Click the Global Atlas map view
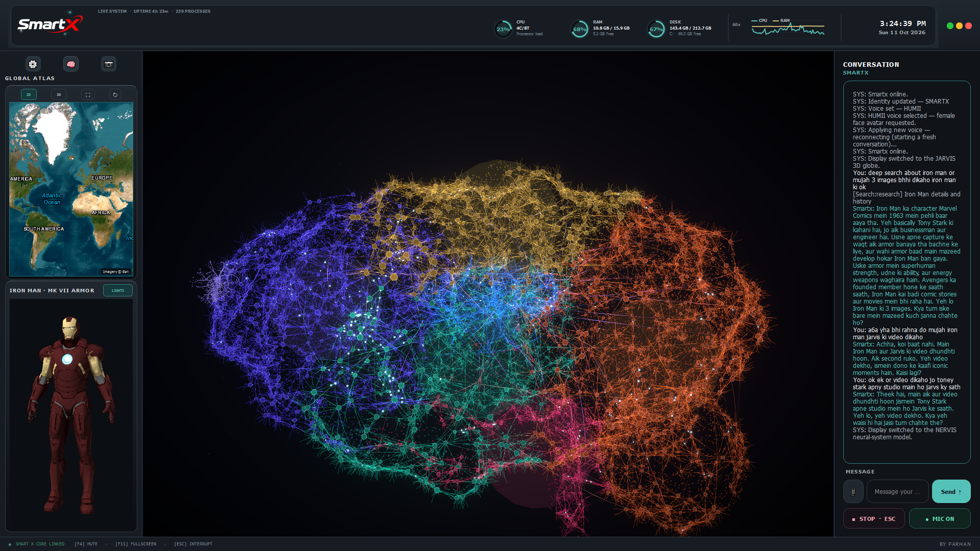This screenshot has width=980, height=551. (x=71, y=189)
